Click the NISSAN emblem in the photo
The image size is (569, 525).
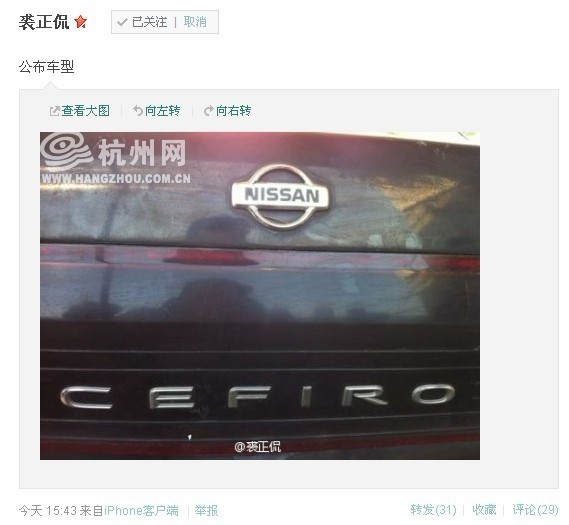click(280, 196)
